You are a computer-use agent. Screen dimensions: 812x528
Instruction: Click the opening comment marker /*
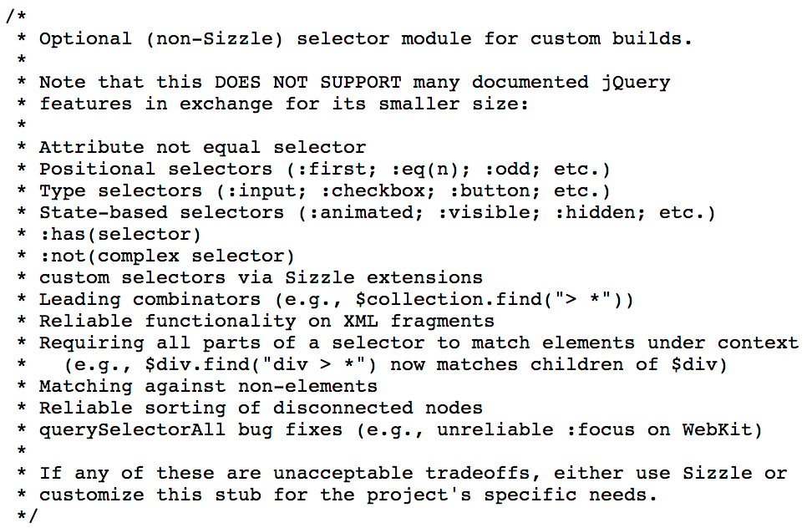point(16,16)
